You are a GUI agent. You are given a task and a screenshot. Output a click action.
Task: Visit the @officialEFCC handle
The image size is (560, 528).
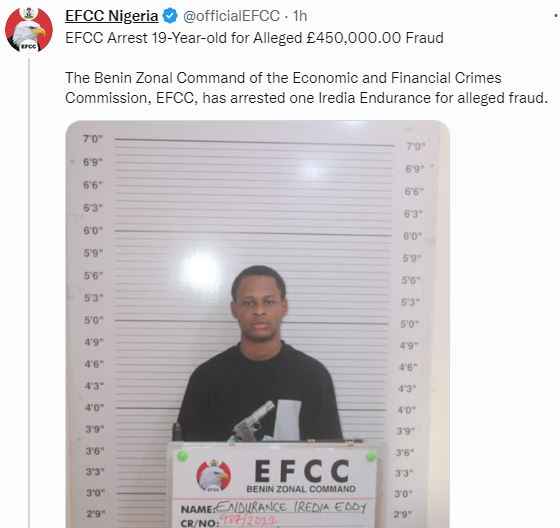point(231,16)
